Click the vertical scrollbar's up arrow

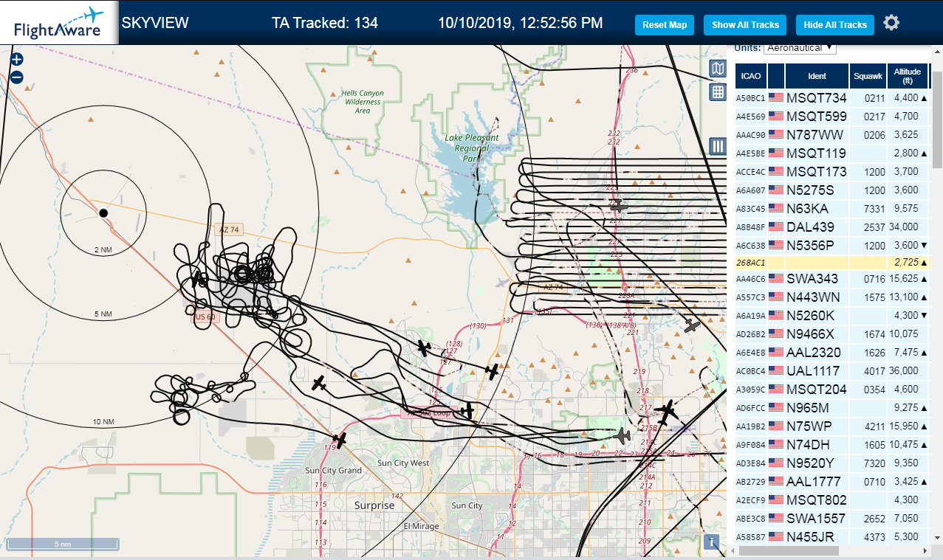click(937, 49)
